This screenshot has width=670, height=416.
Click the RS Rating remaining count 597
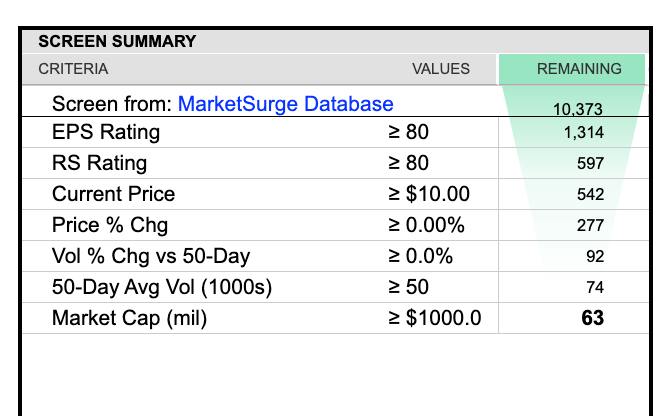pyautogui.click(x=590, y=163)
